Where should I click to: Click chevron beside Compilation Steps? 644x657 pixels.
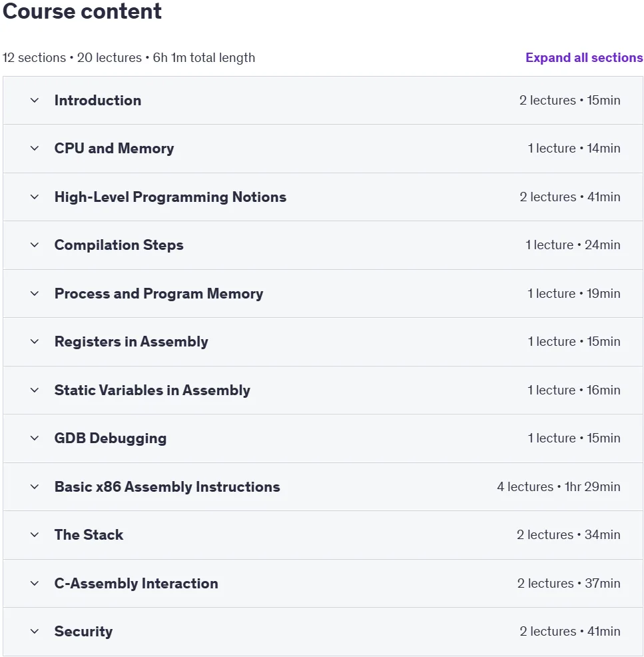(x=35, y=245)
